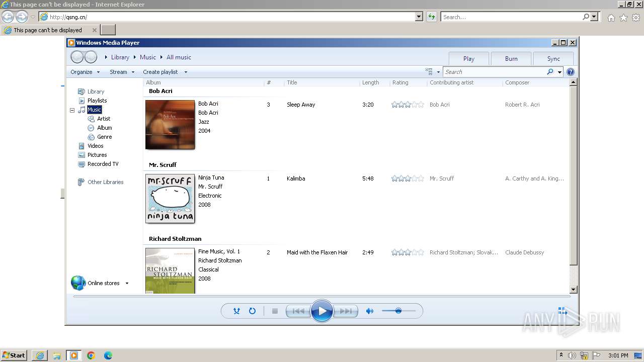Click Library breadcrumb in address path
Image resolution: width=644 pixels, height=362 pixels.
pyautogui.click(x=120, y=57)
